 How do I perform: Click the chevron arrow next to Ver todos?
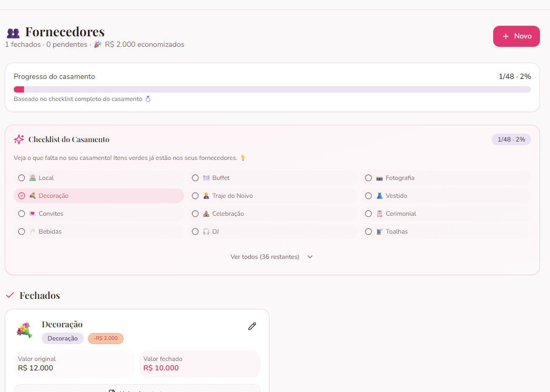[x=310, y=257]
